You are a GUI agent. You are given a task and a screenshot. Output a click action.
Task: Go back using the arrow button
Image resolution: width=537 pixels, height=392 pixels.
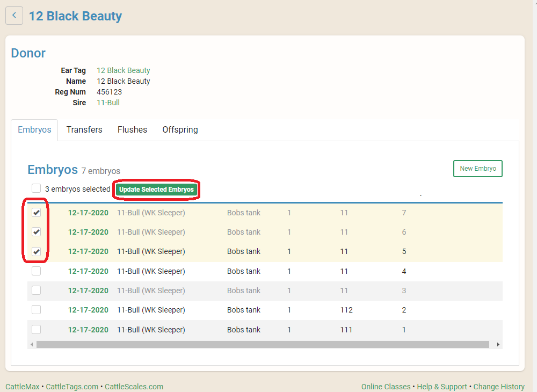click(14, 16)
